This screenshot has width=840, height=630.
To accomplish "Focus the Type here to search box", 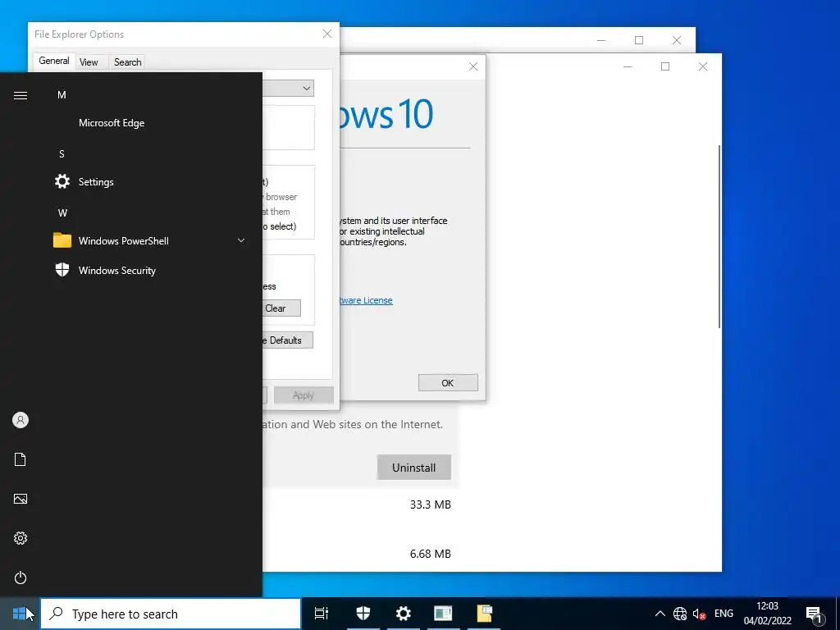I will pyautogui.click(x=171, y=614).
